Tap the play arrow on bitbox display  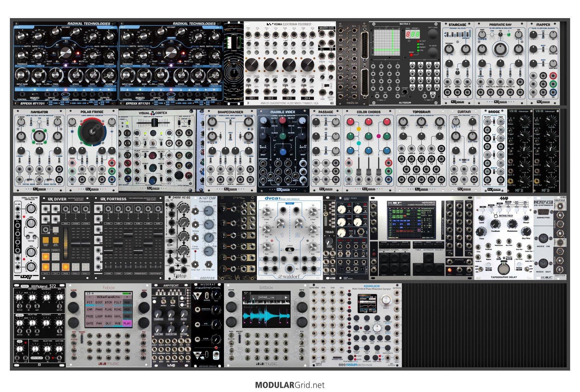pos(286,297)
